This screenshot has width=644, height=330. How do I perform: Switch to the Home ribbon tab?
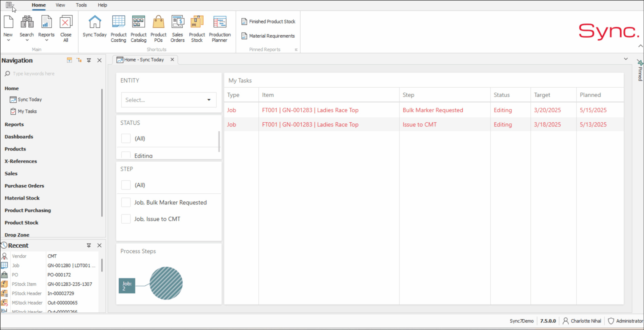pos(39,5)
